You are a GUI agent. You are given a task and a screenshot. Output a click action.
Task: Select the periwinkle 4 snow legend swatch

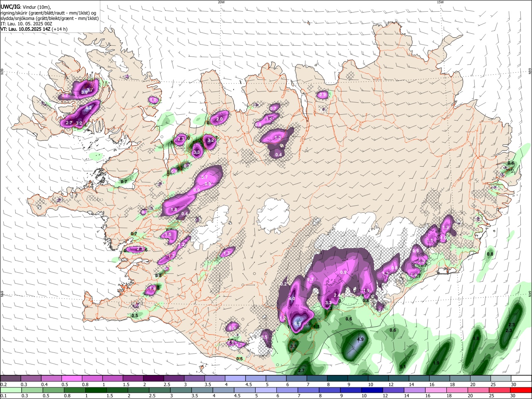coord(235,379)
